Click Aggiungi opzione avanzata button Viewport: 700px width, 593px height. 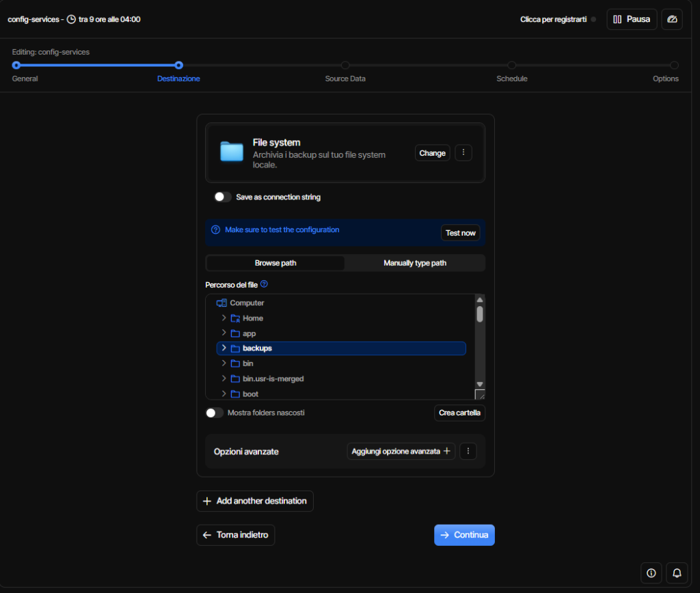tap(401, 451)
